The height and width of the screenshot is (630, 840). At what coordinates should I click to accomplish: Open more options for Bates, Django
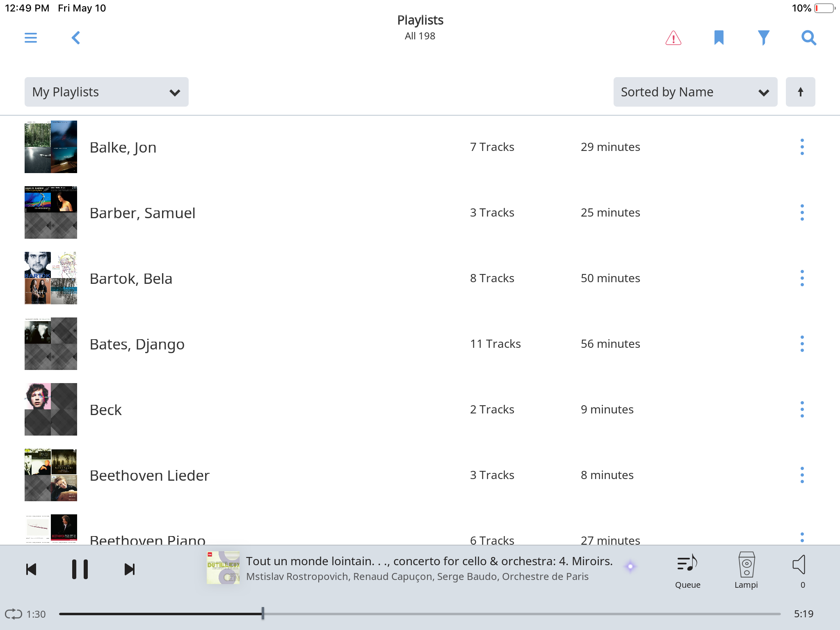(x=802, y=344)
